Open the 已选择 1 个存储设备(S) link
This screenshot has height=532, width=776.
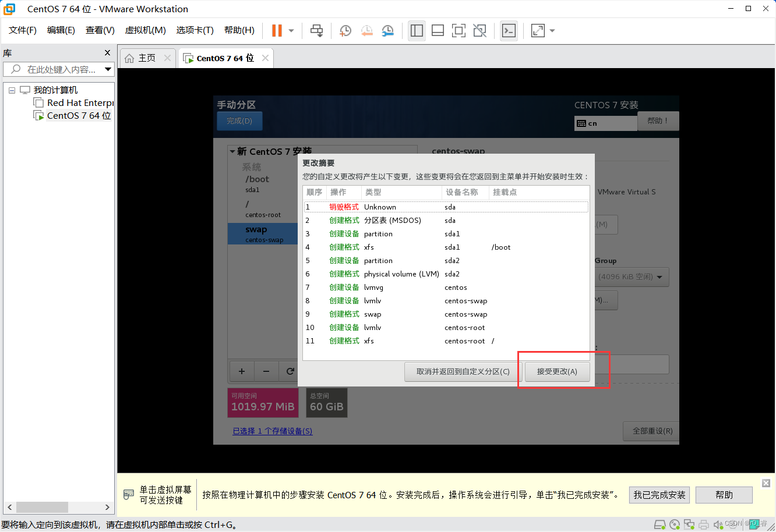pos(273,431)
